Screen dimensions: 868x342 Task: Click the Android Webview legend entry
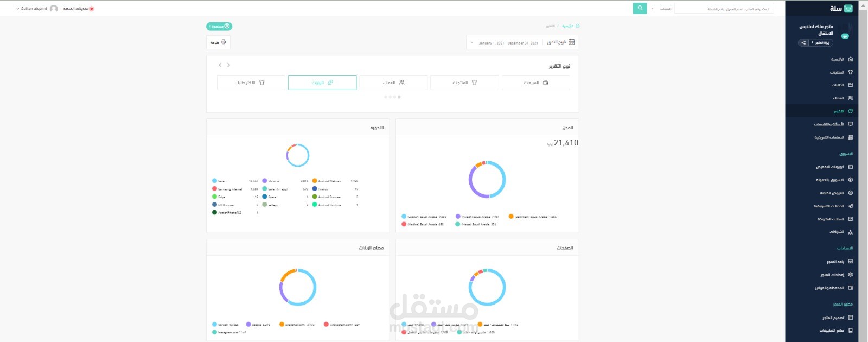click(x=335, y=181)
